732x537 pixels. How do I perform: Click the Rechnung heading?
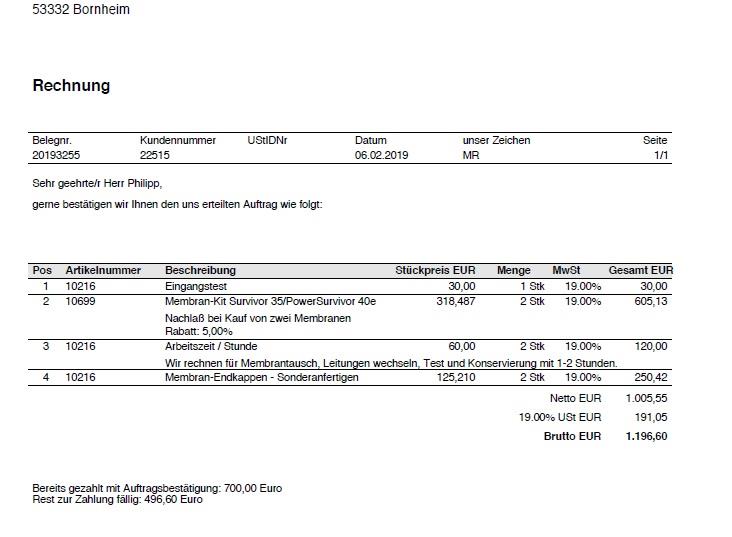pyautogui.click(x=71, y=86)
